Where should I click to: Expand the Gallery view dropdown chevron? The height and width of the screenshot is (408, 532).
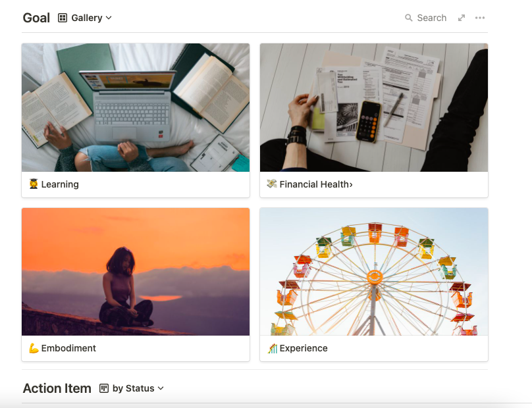109,18
